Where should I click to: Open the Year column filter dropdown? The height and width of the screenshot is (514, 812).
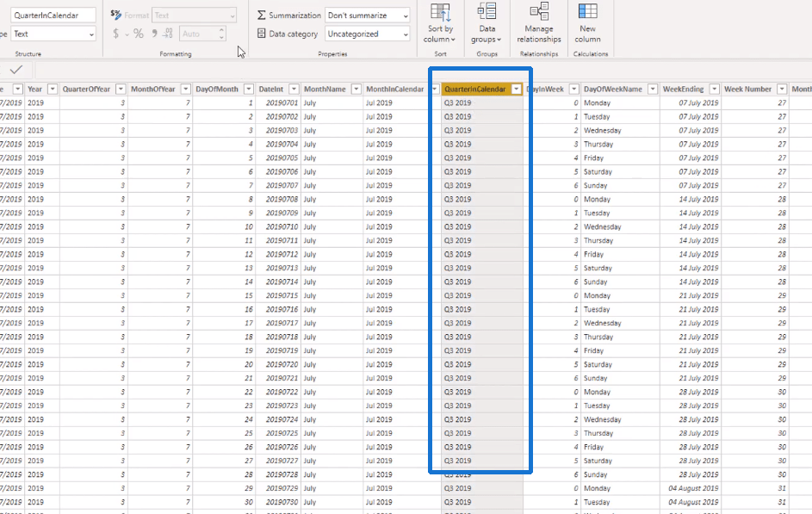pyautogui.click(x=53, y=89)
